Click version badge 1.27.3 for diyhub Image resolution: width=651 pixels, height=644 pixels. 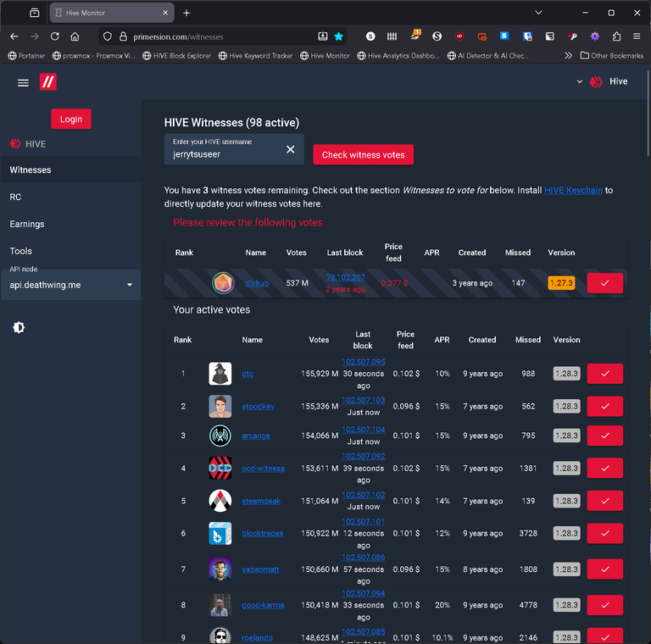561,283
